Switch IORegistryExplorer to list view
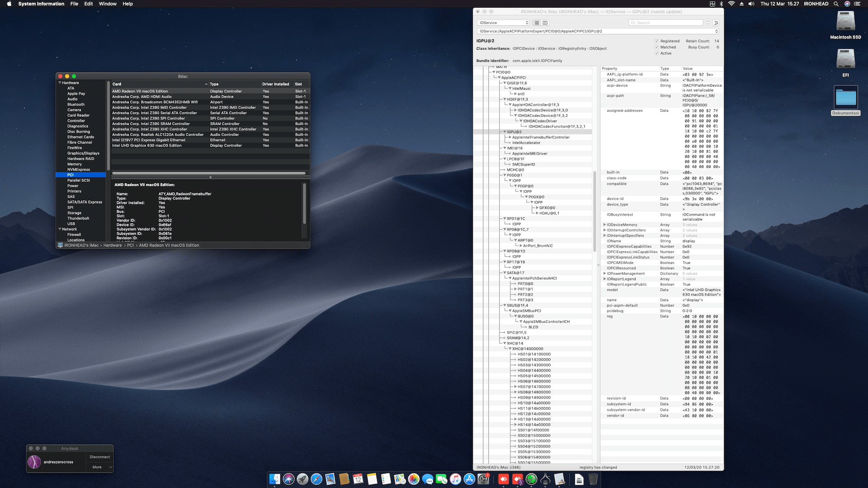868x488 pixels. click(x=537, y=23)
